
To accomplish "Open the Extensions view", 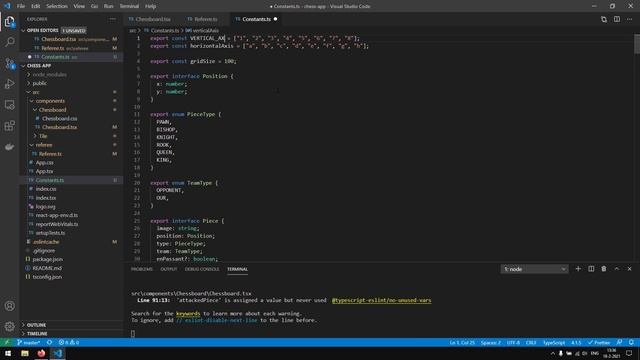I will pyautogui.click(x=9, y=126).
